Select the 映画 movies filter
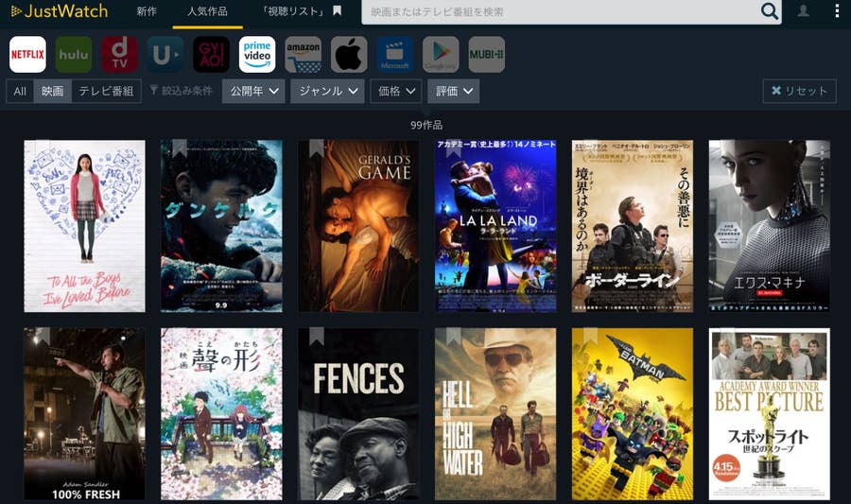The image size is (851, 504). point(53,91)
